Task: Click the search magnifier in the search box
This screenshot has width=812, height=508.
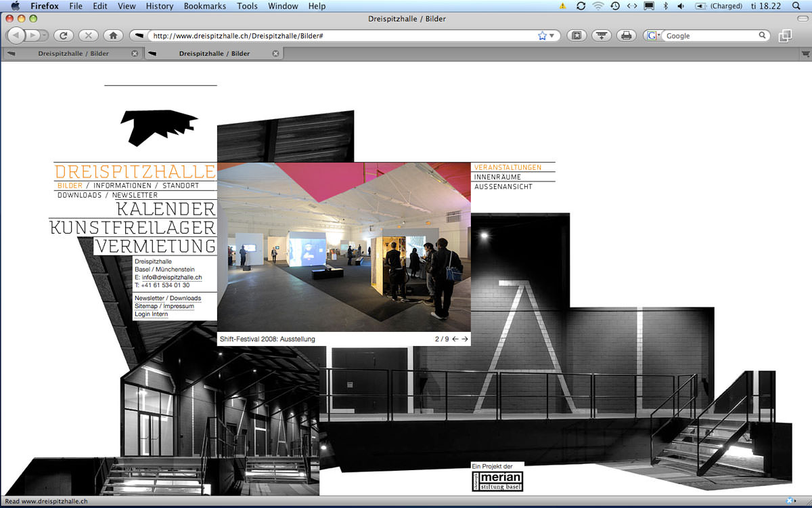Action: (763, 35)
